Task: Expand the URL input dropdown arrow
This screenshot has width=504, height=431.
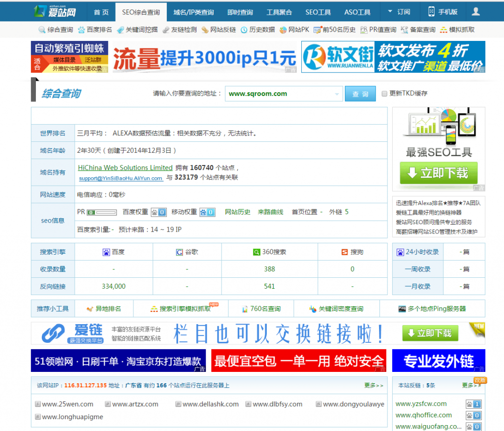Action: [x=337, y=94]
